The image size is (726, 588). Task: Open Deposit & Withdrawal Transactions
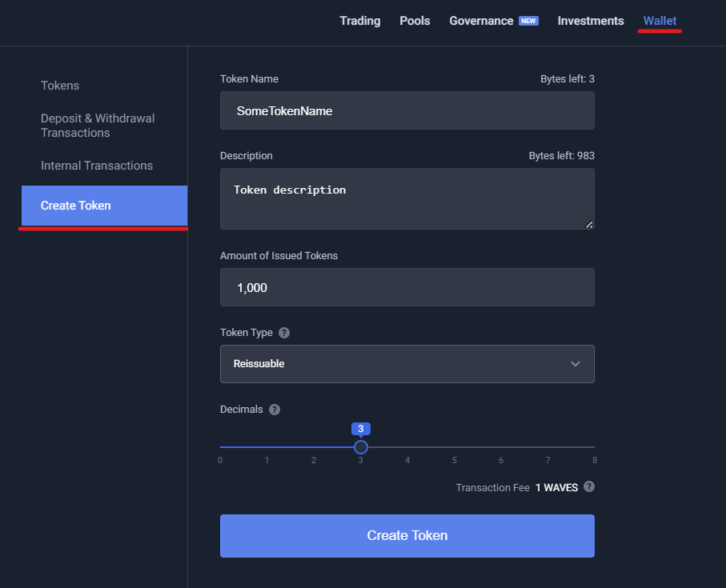(98, 126)
